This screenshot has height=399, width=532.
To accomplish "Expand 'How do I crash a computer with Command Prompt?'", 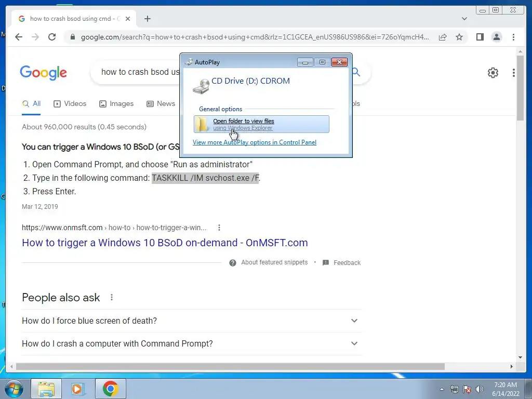I will tap(191, 344).
